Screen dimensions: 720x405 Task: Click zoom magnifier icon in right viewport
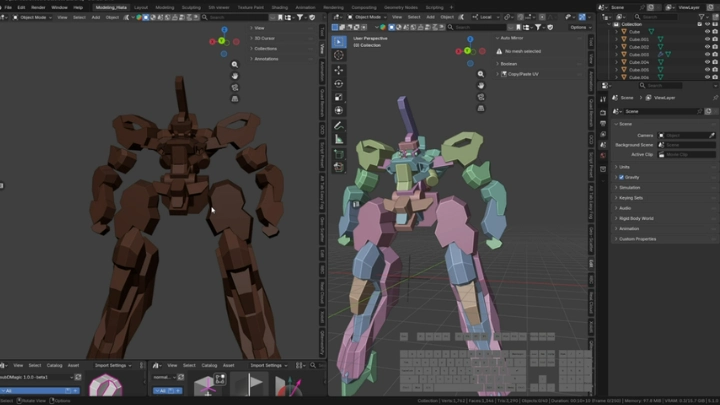481,74
